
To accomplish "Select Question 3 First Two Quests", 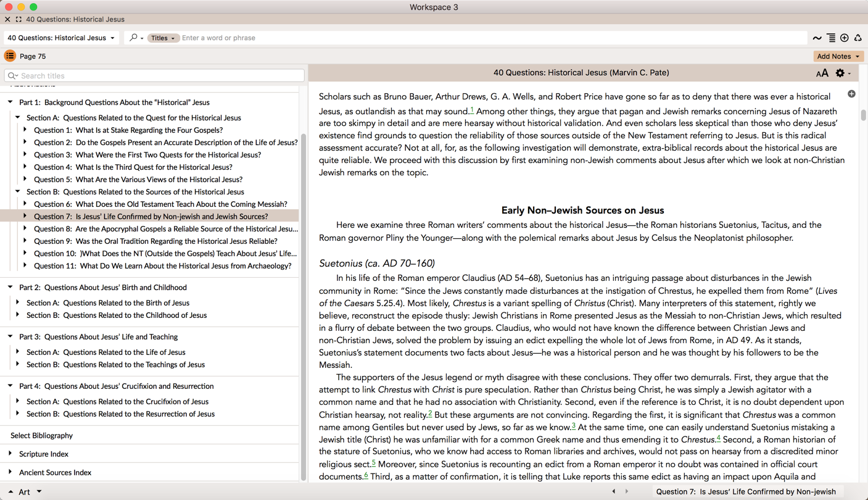I will pos(147,155).
